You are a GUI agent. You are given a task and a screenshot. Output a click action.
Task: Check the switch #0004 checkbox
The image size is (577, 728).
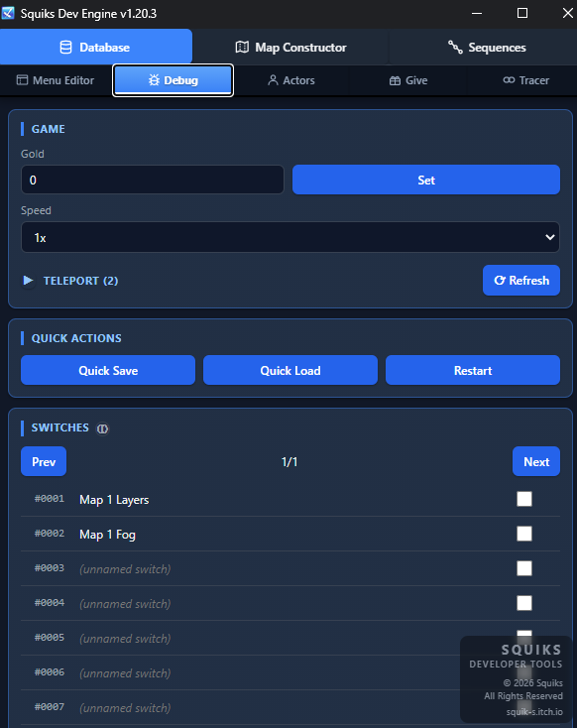[524, 603]
